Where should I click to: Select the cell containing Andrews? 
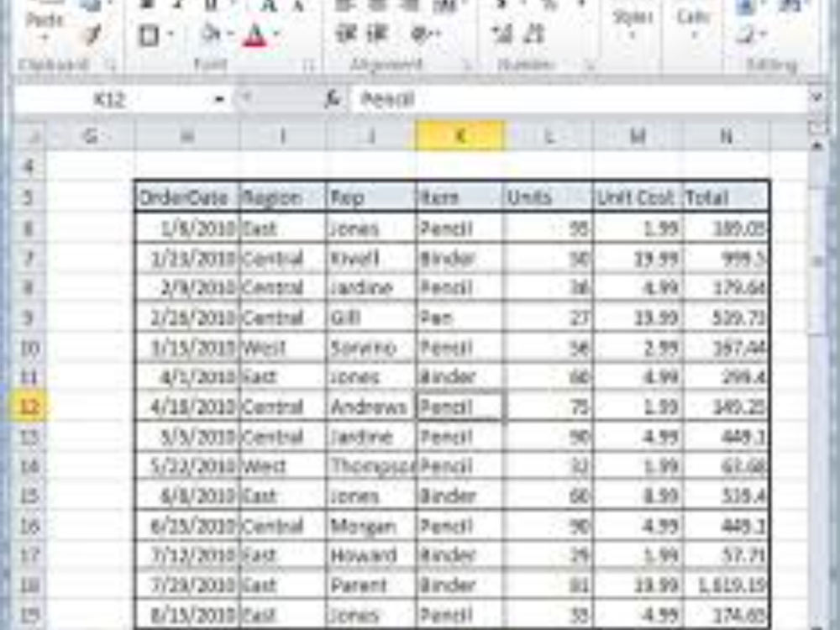370,407
